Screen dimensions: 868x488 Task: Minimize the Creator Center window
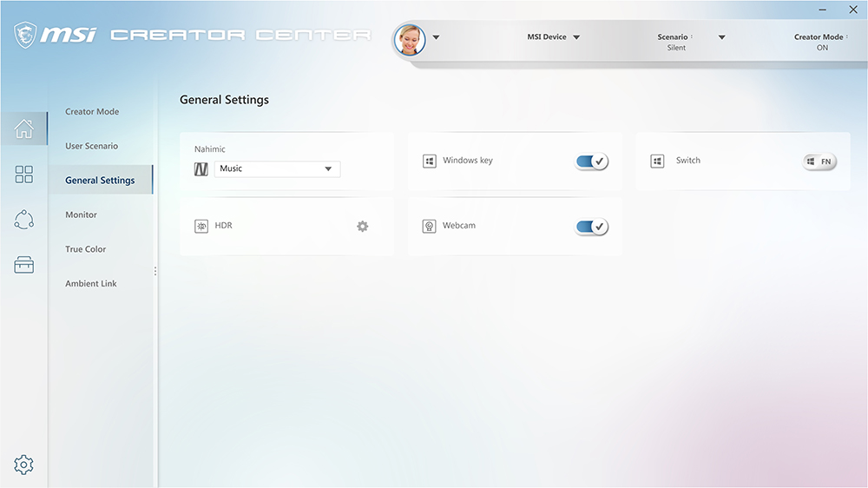(823, 10)
